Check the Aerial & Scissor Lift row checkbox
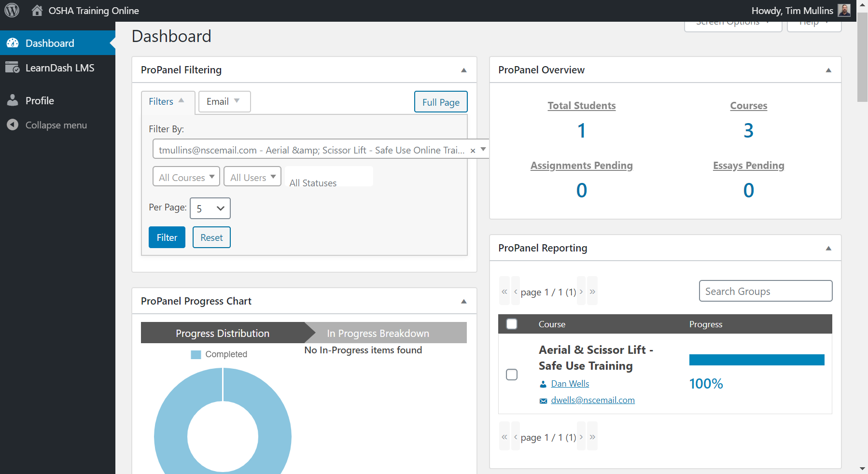This screenshot has height=474, width=868. (x=512, y=375)
